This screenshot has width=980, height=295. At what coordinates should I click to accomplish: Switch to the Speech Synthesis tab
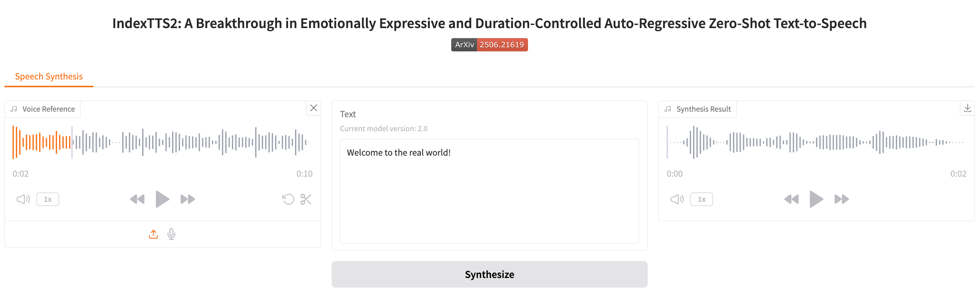pyautogui.click(x=49, y=77)
